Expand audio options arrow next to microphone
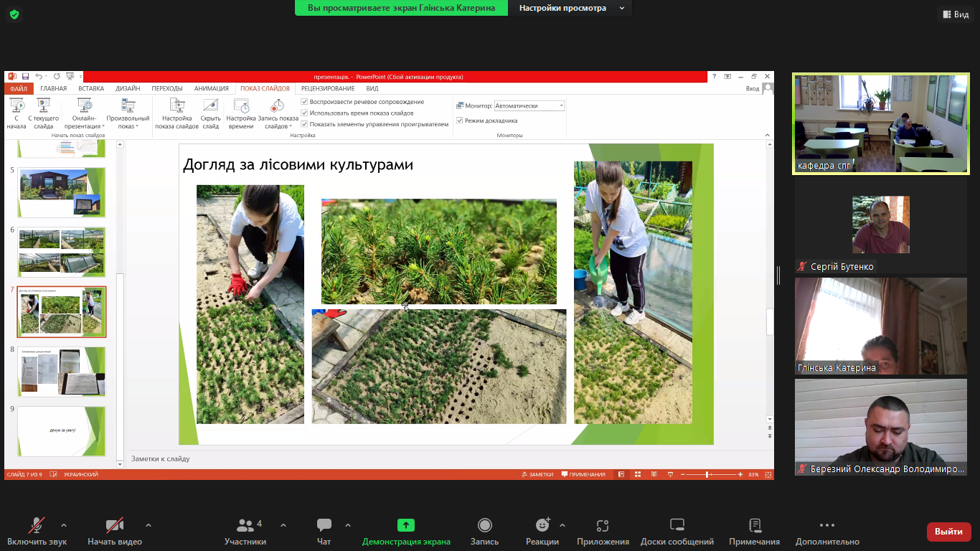This screenshot has width=980, height=551. click(64, 525)
